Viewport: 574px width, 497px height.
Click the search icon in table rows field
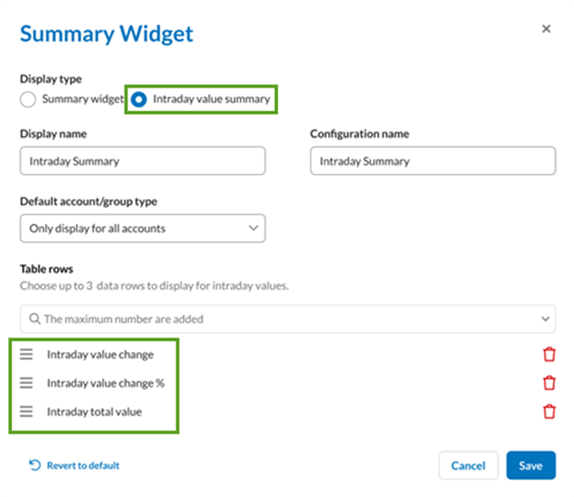[35, 319]
